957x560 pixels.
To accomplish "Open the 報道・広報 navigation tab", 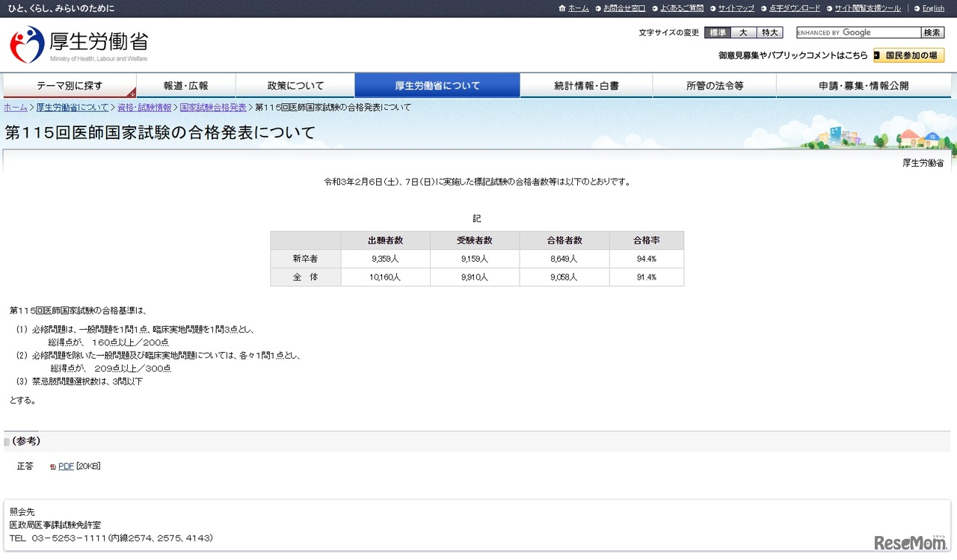I will 186,86.
